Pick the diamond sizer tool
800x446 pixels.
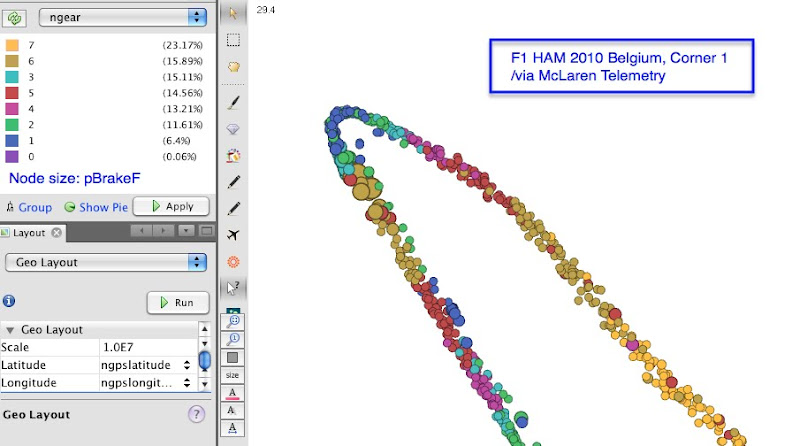coord(233,129)
